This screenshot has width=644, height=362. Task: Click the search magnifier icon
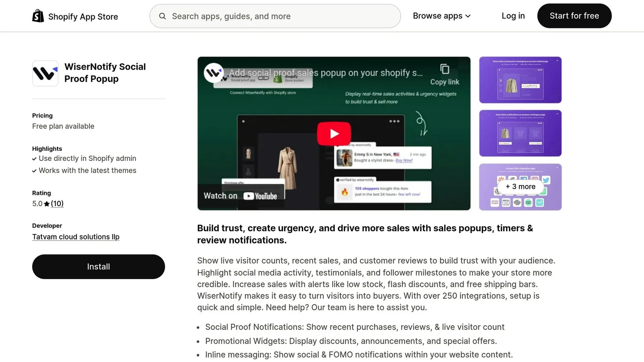pos(163,16)
